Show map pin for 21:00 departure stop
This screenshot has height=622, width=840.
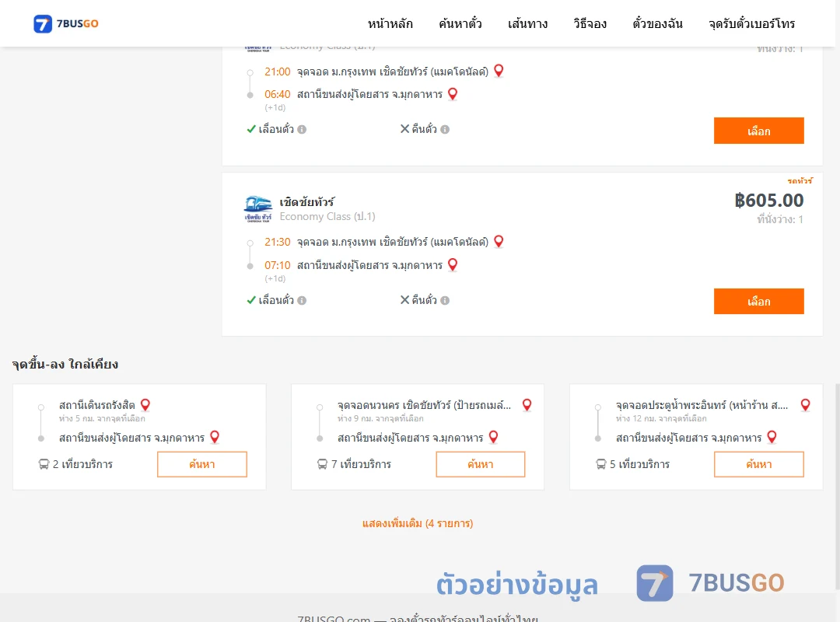click(499, 71)
